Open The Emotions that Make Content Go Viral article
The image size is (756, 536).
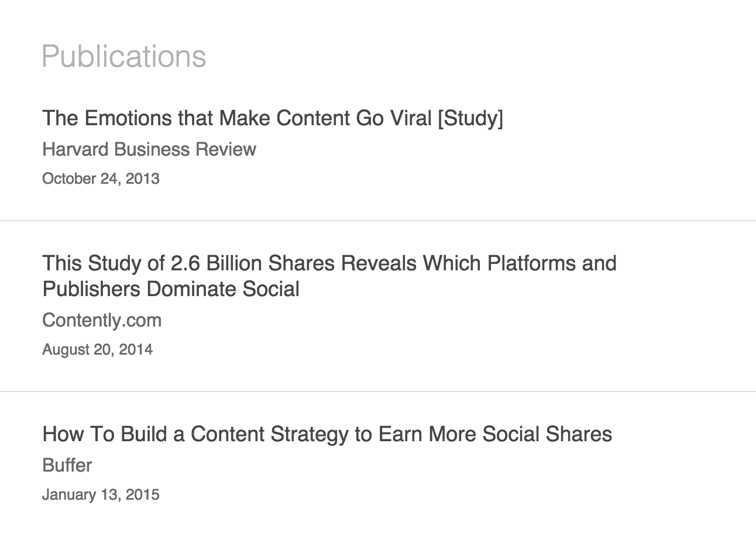pos(273,119)
